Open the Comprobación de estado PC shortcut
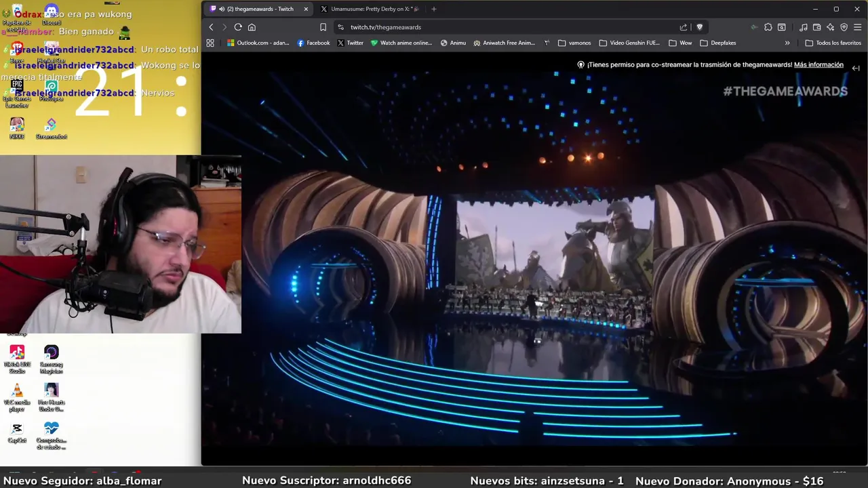The width and height of the screenshot is (868, 488). (x=52, y=436)
